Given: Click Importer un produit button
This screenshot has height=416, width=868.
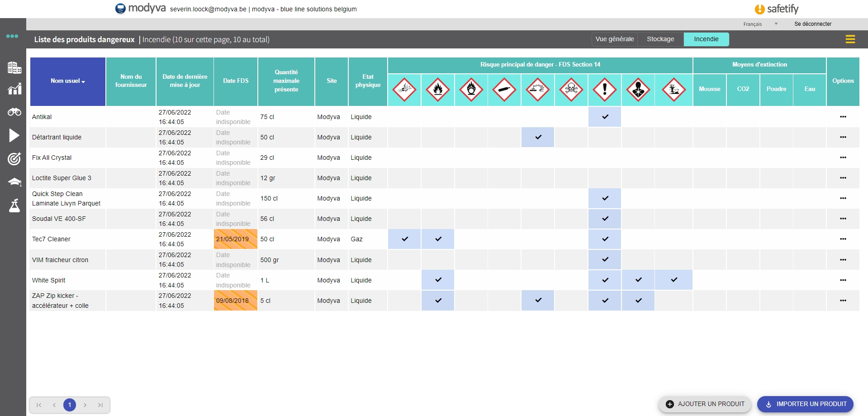Looking at the screenshot, I should (x=805, y=404).
